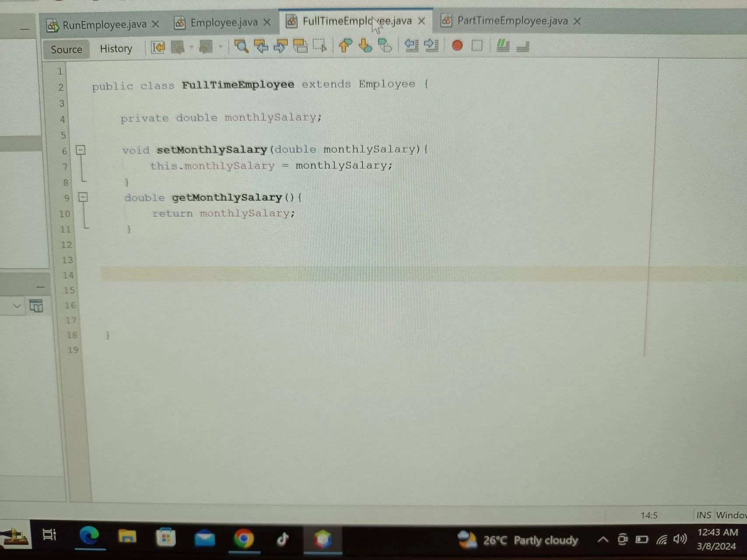The height and width of the screenshot is (560, 747).
Task: Open File Explorer from taskbar
Action: coord(127,536)
